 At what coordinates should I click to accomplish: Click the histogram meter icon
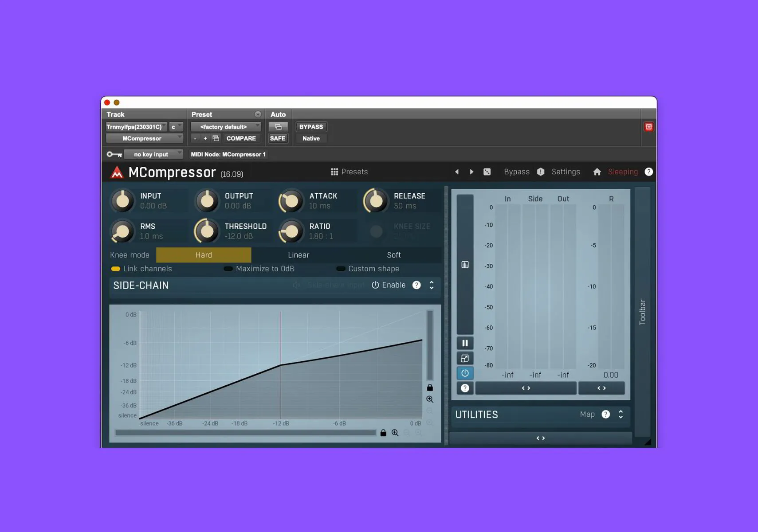(x=465, y=264)
